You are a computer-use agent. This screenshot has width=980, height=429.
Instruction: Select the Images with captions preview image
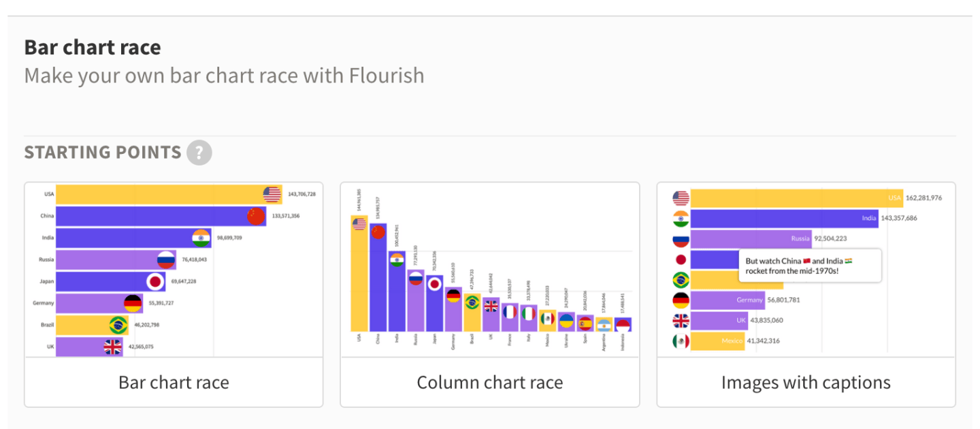coord(806,270)
